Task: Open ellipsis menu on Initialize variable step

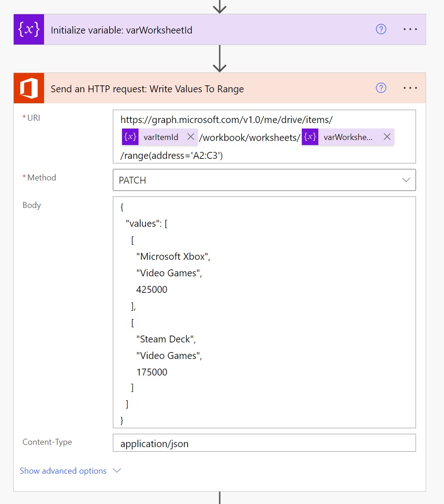Action: coord(410,29)
